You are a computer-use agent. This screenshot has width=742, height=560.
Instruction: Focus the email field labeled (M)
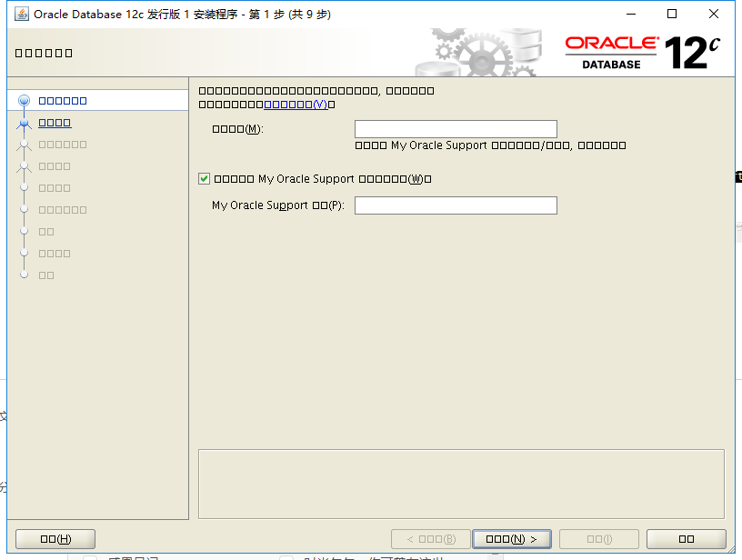click(456, 129)
